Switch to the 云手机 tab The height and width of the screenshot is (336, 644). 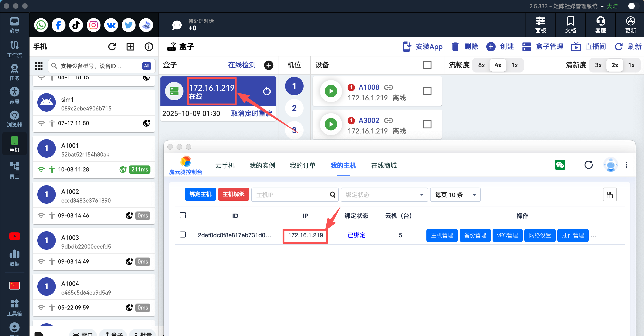[x=225, y=165]
